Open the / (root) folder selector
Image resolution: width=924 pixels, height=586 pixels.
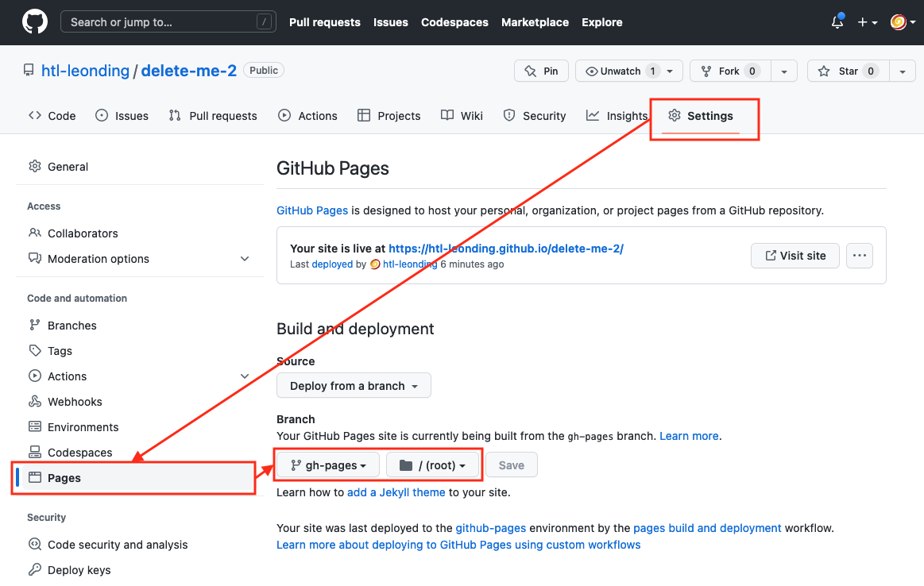(x=433, y=465)
